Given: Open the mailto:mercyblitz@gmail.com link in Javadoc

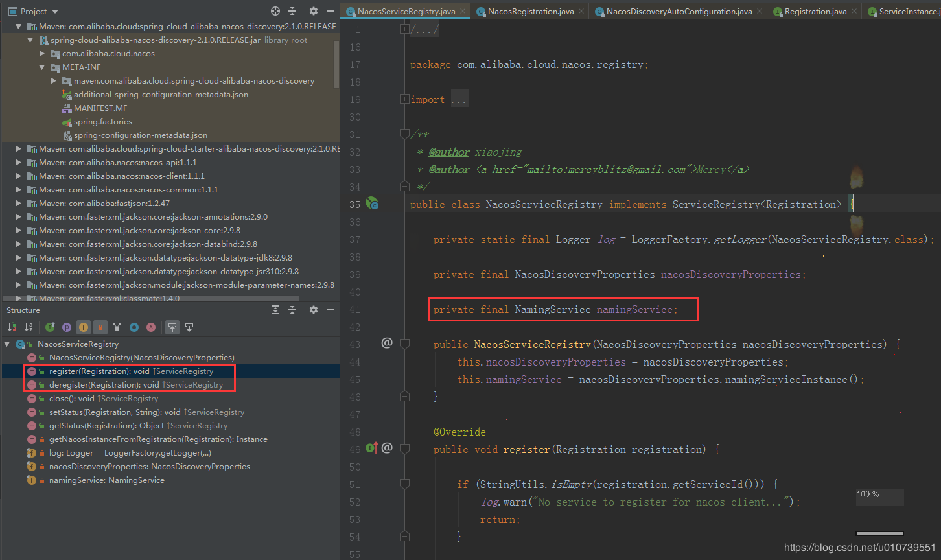Looking at the screenshot, I should (x=606, y=170).
